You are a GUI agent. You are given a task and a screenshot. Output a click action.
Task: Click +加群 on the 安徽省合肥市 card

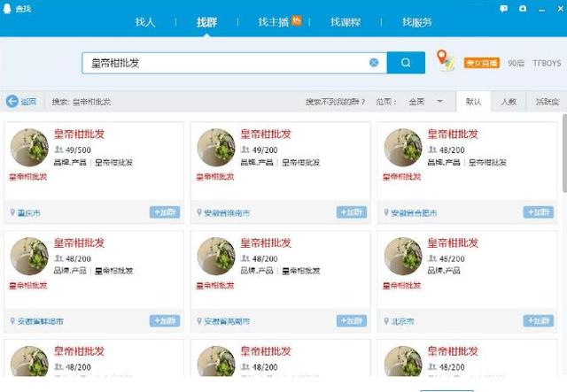539,212
